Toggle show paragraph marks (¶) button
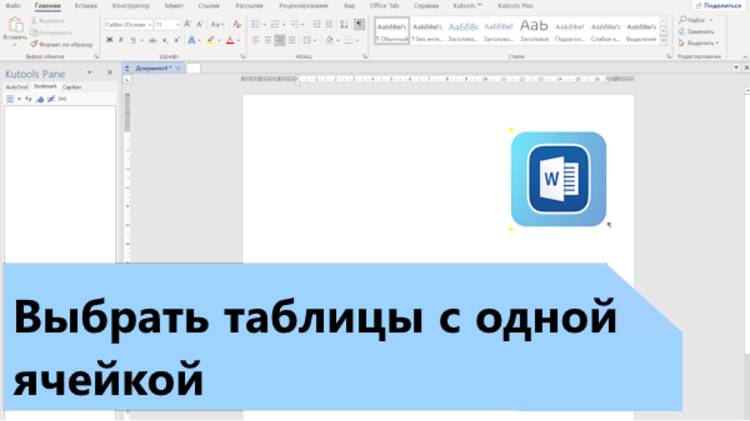Screen dimensions: 750x421 click(360, 24)
